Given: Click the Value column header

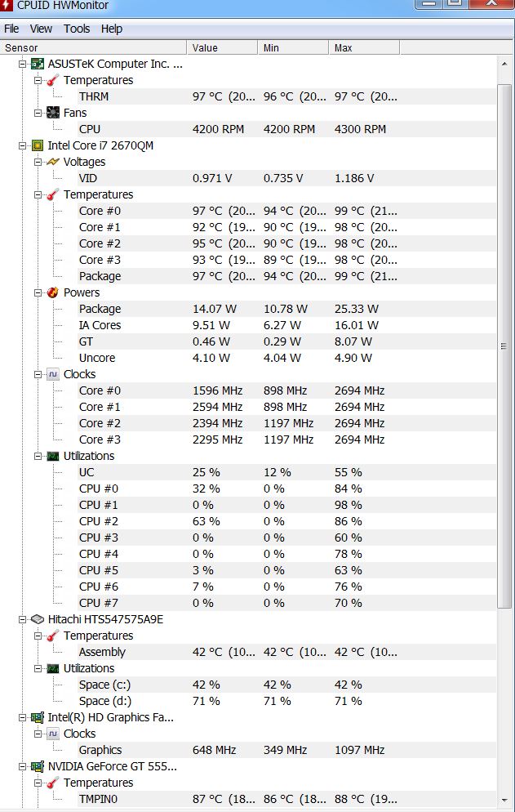Looking at the screenshot, I should coord(222,47).
